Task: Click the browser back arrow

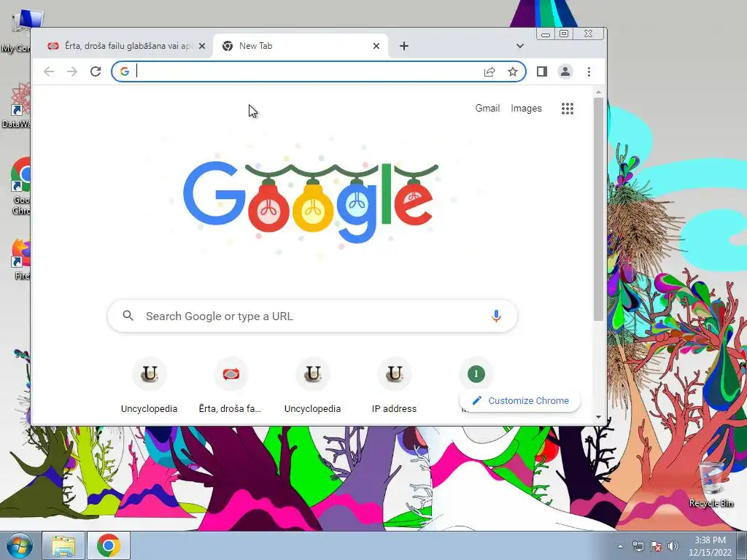Action: coord(49,71)
